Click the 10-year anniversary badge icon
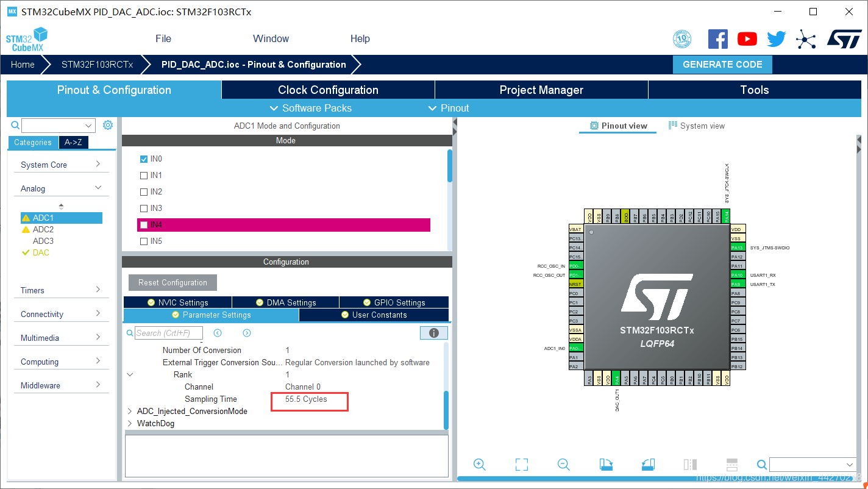This screenshot has width=868, height=489. [x=682, y=39]
